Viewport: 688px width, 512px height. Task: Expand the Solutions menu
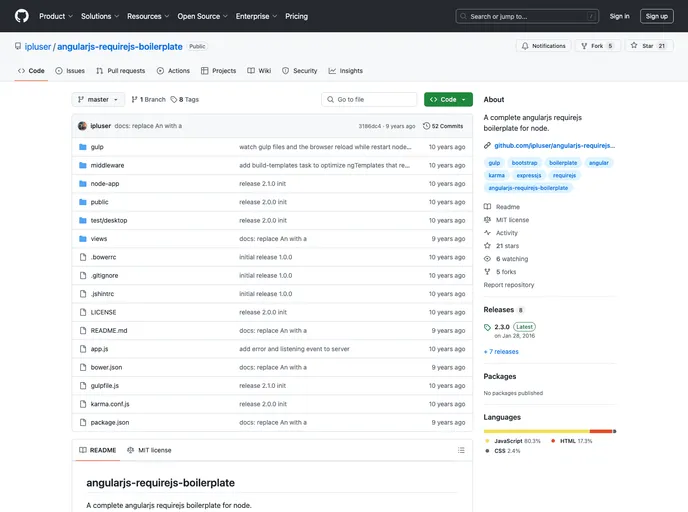point(100,16)
